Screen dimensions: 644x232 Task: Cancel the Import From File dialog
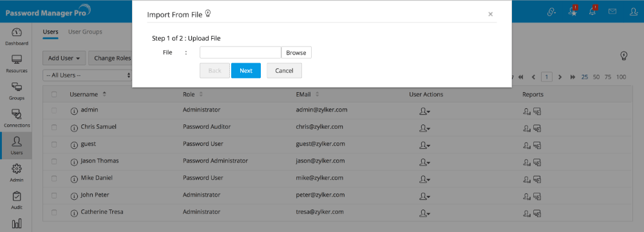point(284,70)
